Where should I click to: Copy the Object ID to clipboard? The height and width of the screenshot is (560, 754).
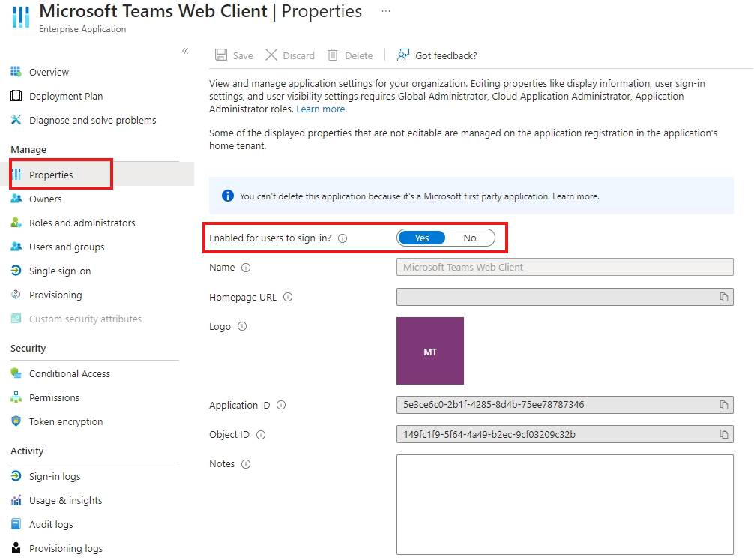point(724,433)
